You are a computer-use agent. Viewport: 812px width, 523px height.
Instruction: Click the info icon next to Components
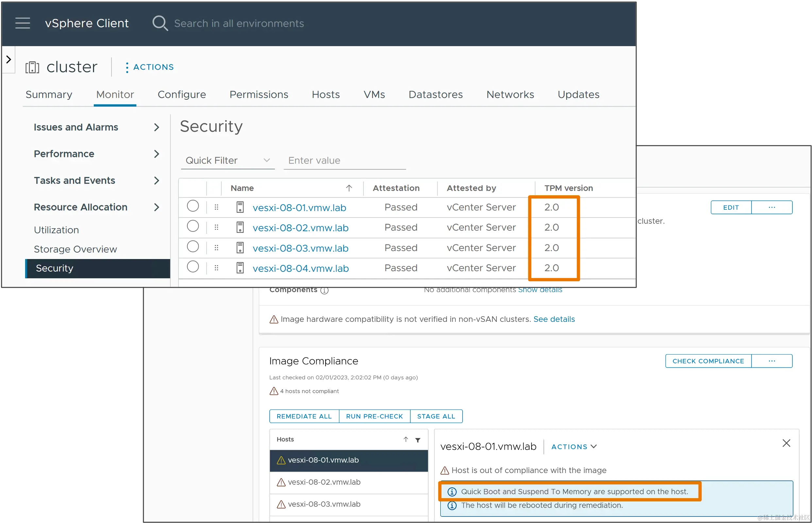coord(324,291)
